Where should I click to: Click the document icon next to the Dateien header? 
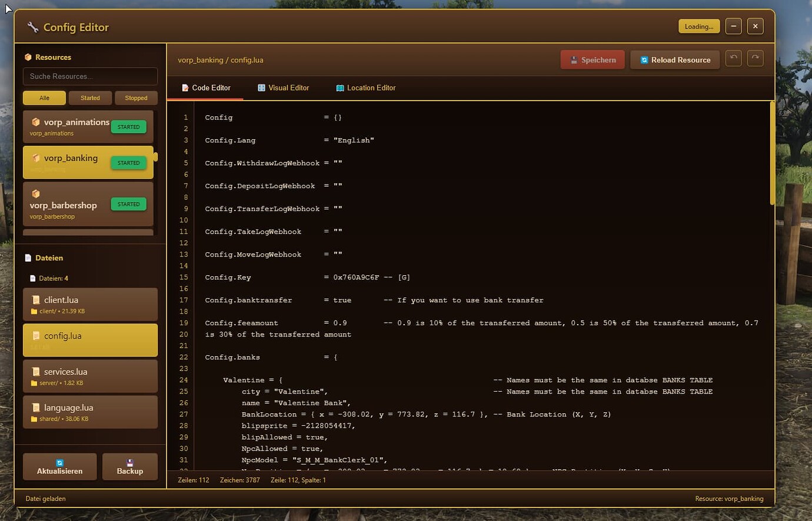pyautogui.click(x=28, y=258)
